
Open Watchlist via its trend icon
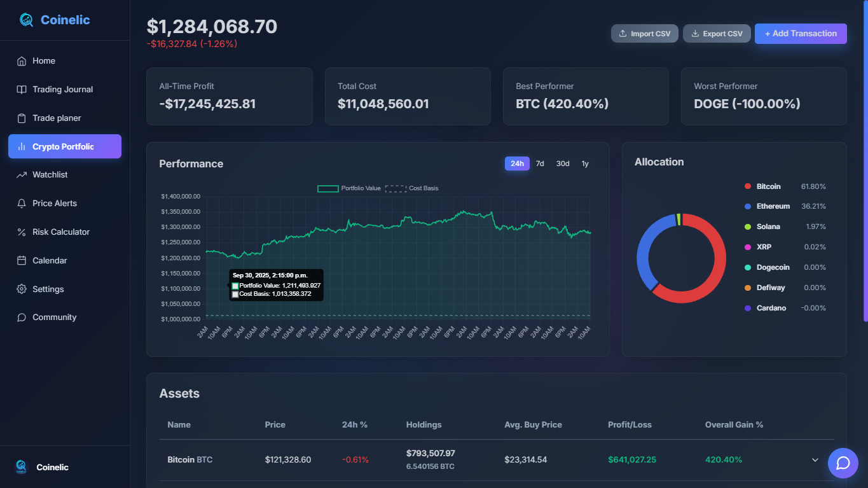pyautogui.click(x=21, y=174)
